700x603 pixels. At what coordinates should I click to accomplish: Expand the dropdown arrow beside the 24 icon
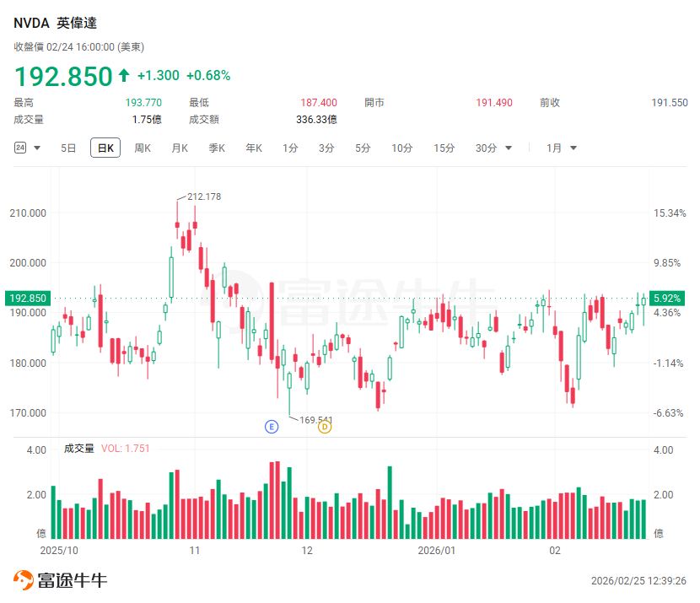(37, 148)
